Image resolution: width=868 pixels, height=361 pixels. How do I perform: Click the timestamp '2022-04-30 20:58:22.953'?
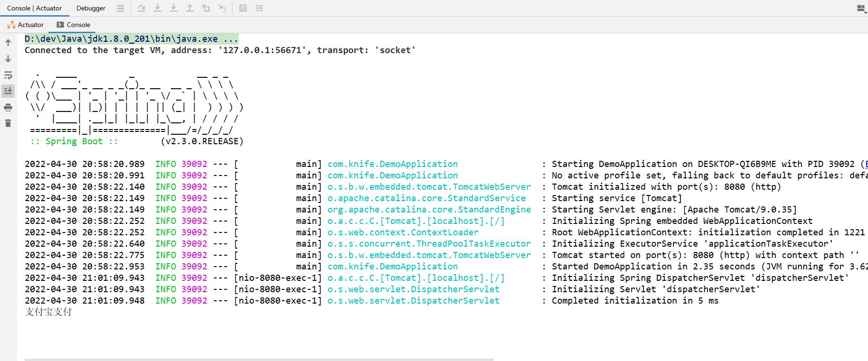click(84, 267)
